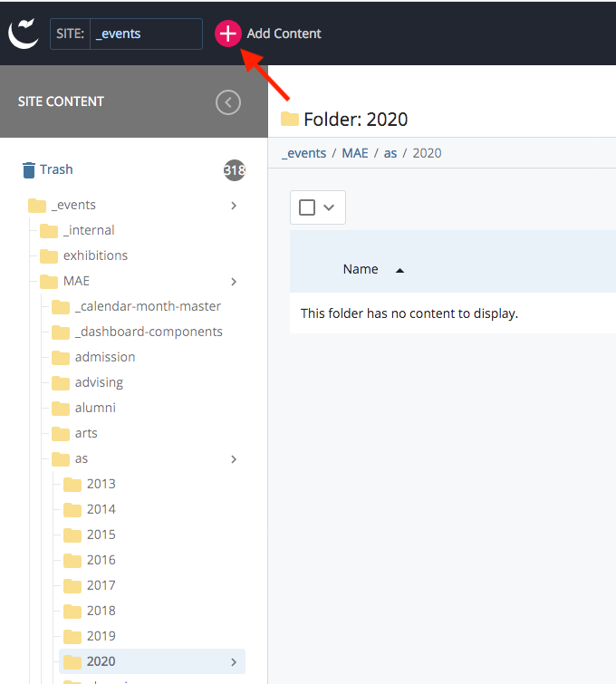Sort by the Name column header
The image size is (616, 684).
point(361,269)
